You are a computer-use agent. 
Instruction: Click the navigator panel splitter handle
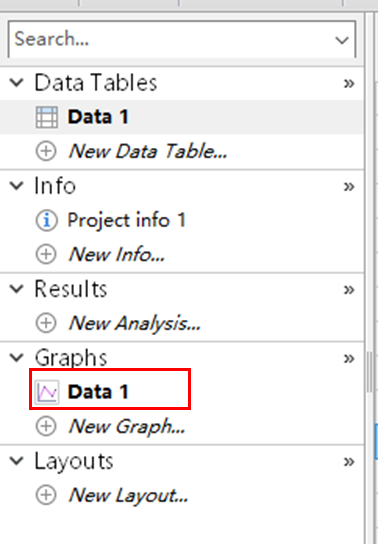370,372
